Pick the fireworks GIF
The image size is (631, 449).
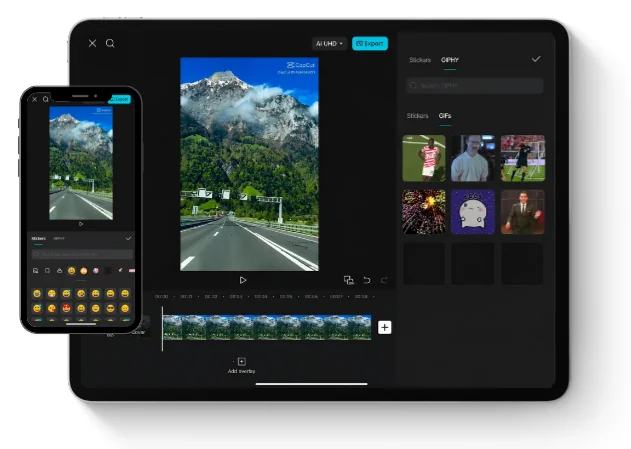424,212
